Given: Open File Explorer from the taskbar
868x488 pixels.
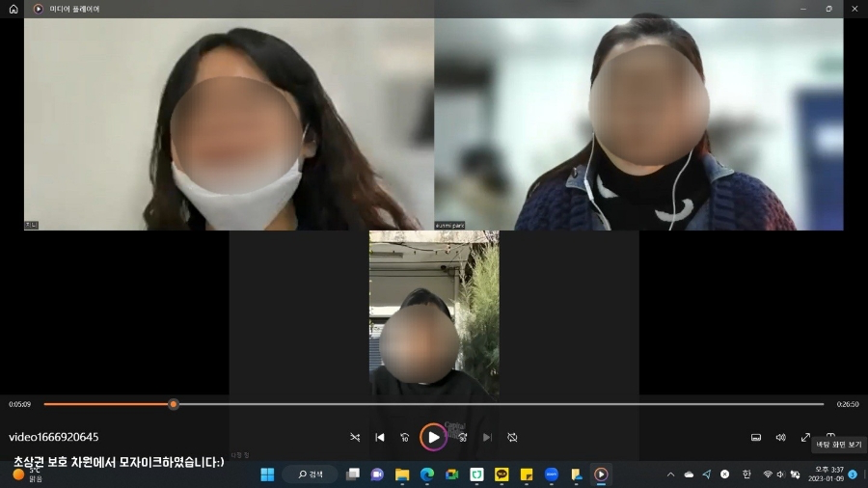Looking at the screenshot, I should point(402,474).
